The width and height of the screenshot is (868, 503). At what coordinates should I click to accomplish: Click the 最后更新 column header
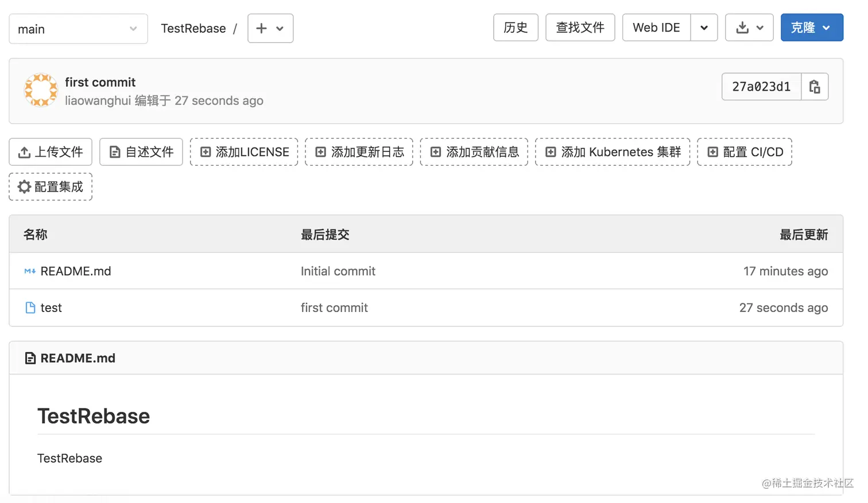(804, 235)
